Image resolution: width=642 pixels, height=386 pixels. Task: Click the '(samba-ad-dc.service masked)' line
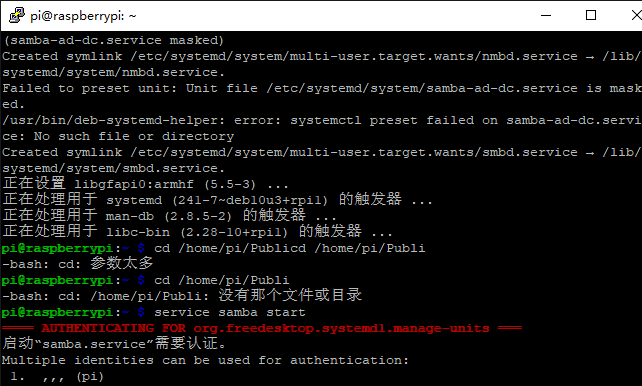coord(113,41)
